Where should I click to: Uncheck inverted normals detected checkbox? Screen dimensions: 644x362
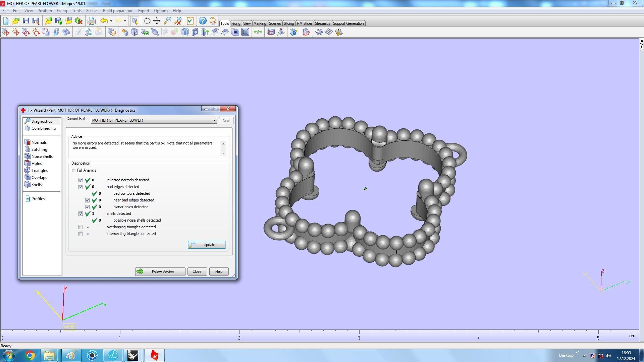click(x=81, y=180)
